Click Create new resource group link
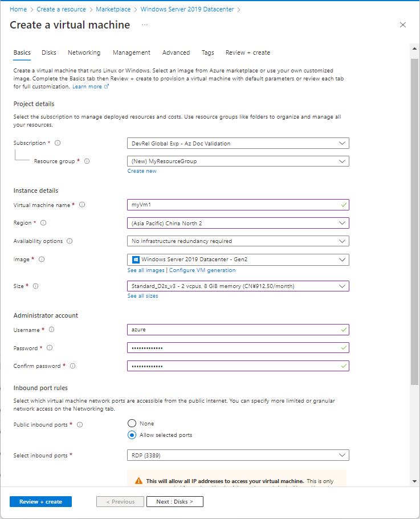 (142, 171)
